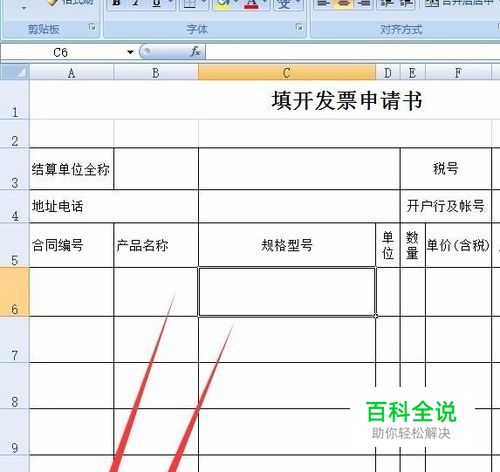The image size is (500, 472).
Task: Click the cell 单位 in column D
Action: [388, 245]
